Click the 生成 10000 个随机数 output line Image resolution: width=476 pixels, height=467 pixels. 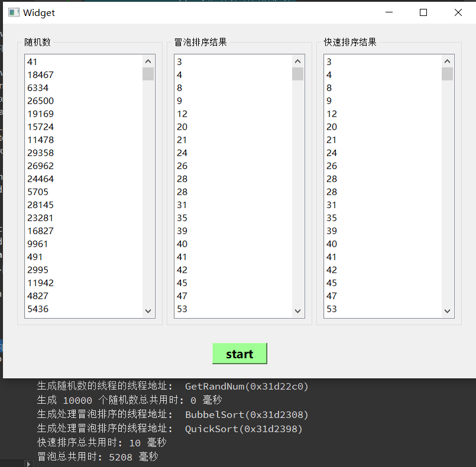(x=129, y=400)
